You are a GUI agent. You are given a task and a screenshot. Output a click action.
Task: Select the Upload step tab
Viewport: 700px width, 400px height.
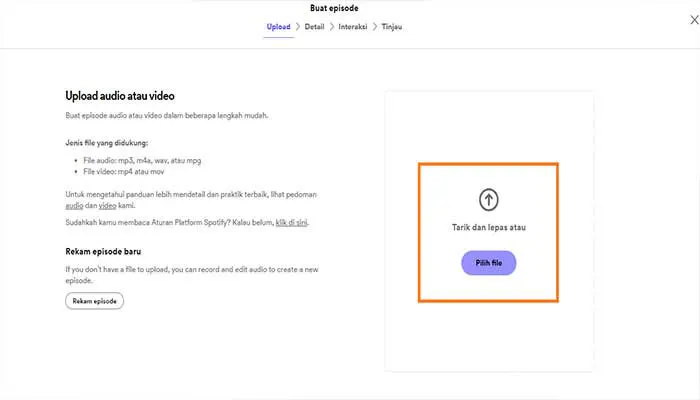[279, 27]
